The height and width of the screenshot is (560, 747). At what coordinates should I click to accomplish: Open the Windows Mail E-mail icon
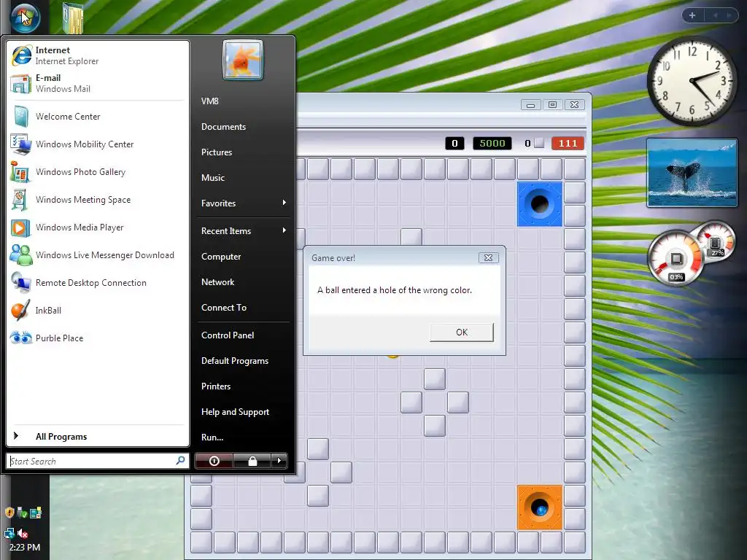(20, 83)
